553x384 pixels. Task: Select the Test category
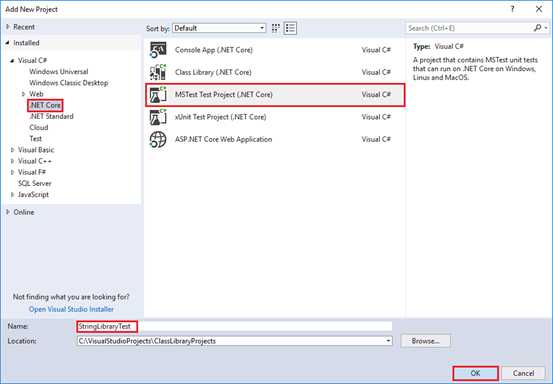coord(36,139)
